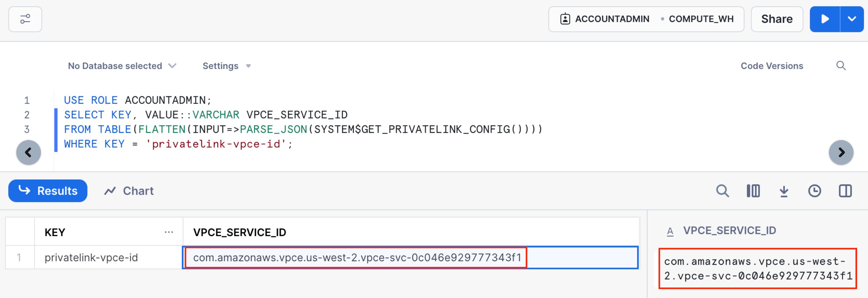Open Code Versions

pyautogui.click(x=772, y=66)
